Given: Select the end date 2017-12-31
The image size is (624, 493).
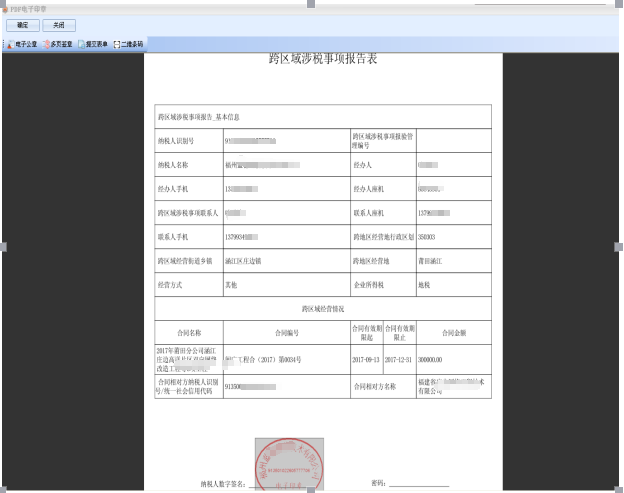Looking at the screenshot, I should click(x=398, y=360).
